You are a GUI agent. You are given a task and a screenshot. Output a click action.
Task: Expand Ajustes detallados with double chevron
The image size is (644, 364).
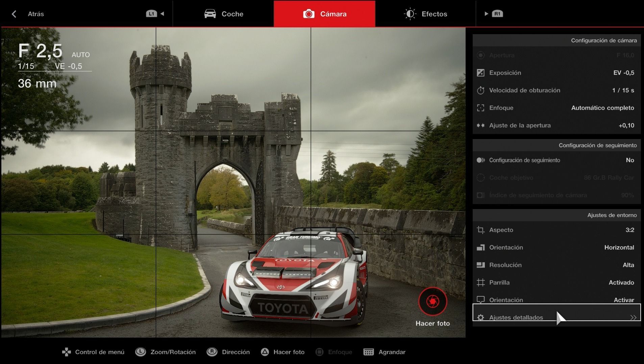633,317
